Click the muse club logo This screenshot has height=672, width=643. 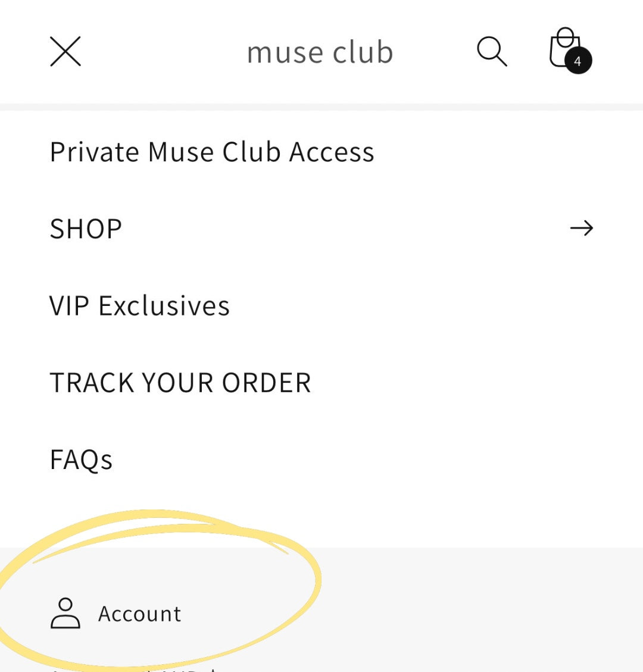320,51
